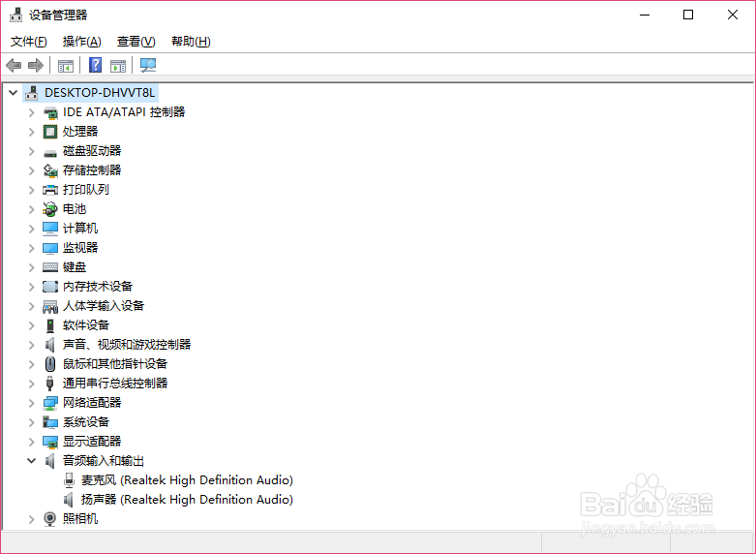Image resolution: width=756 pixels, height=554 pixels.
Task: Click the 监视器 monitor icon
Action: pos(50,248)
